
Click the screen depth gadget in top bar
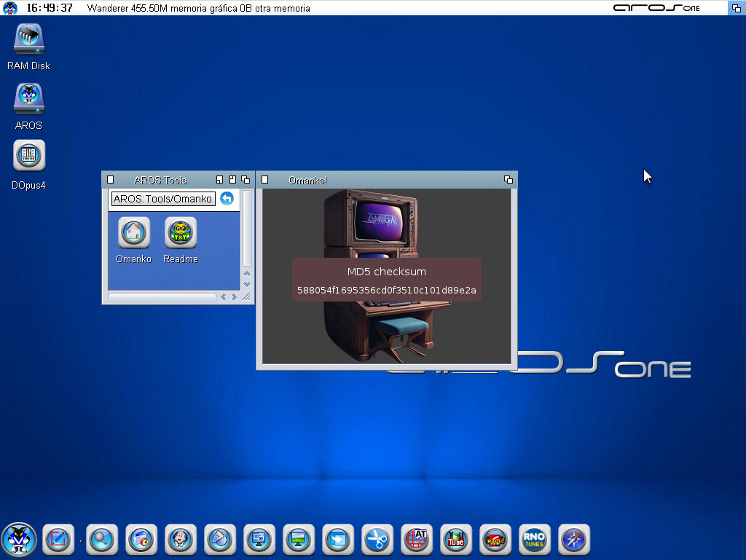(736, 8)
